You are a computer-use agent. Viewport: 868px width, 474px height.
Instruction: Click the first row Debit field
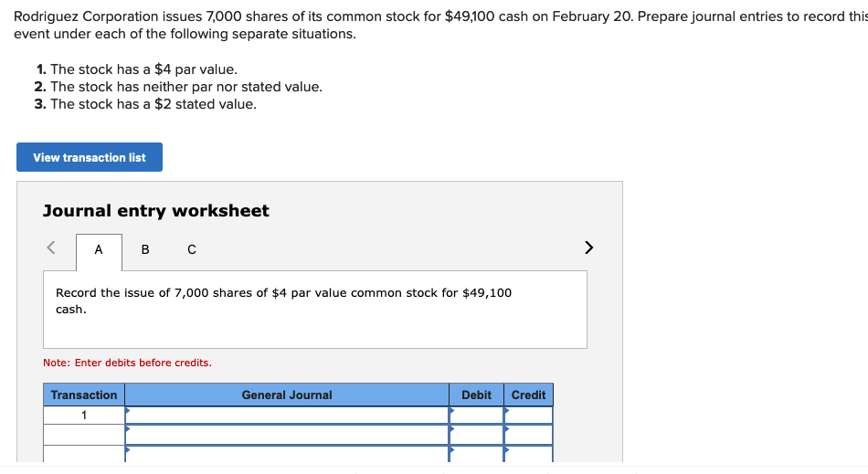pos(476,415)
